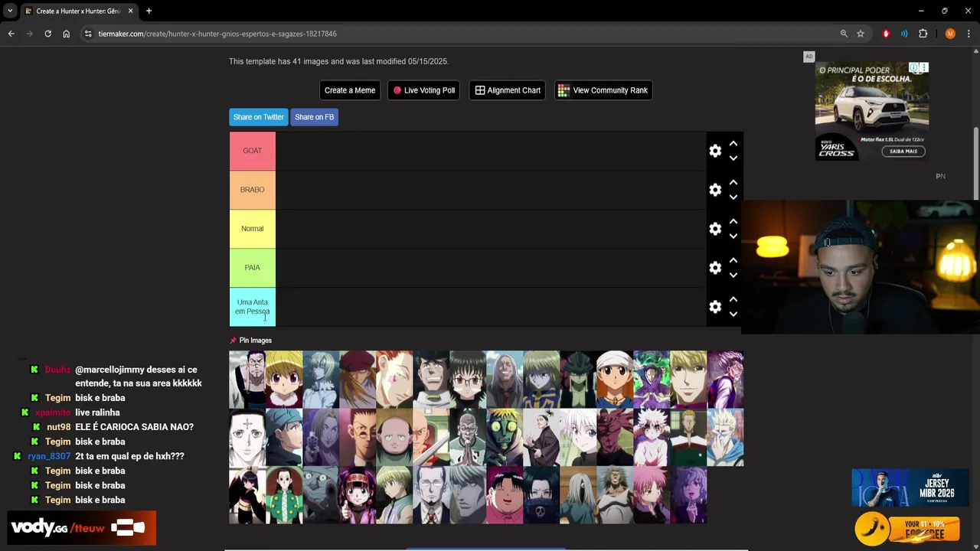Move the GOAT row down with arrow
Image resolution: width=980 pixels, height=551 pixels.
(x=733, y=158)
